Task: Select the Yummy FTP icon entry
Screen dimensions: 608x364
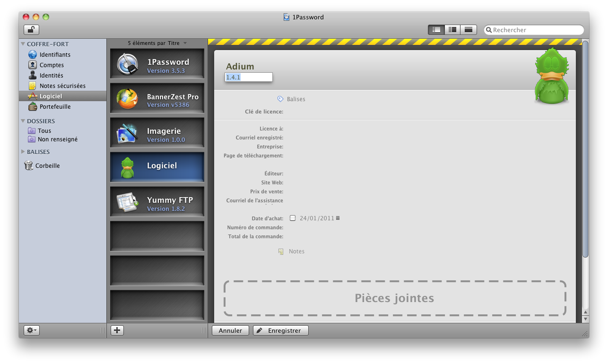Action: tap(128, 202)
